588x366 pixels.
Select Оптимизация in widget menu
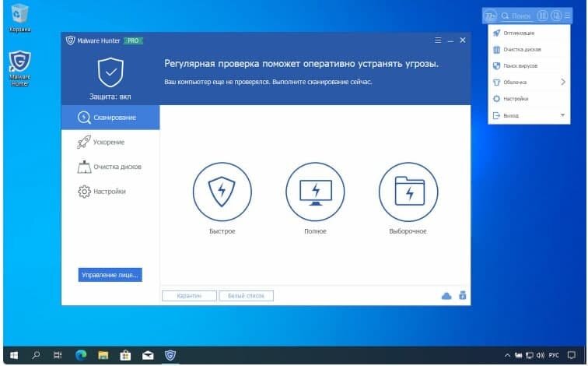pyautogui.click(x=529, y=33)
